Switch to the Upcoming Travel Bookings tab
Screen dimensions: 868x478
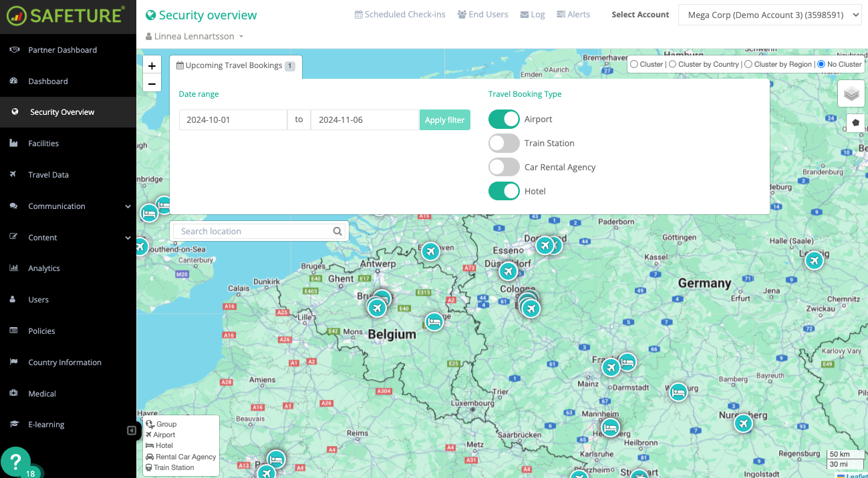click(235, 65)
